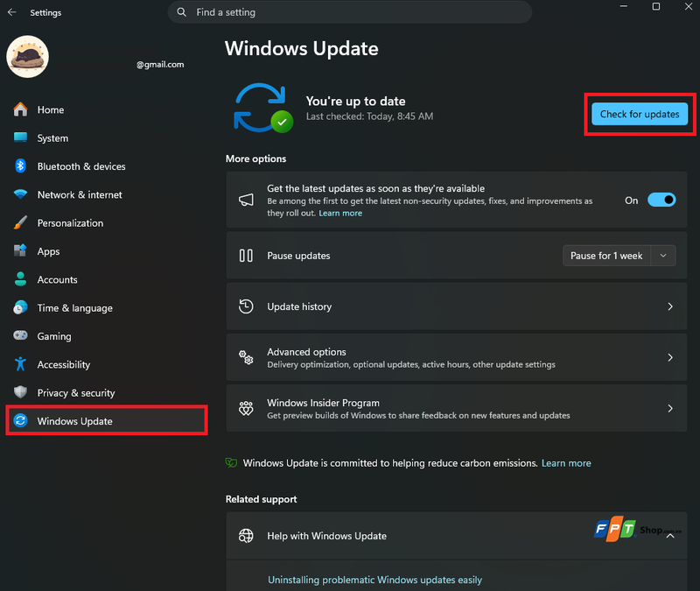Screen dimensions: 700x591
Task: Open Uninstalling problematic Windows updates easily link
Action: coord(375,580)
